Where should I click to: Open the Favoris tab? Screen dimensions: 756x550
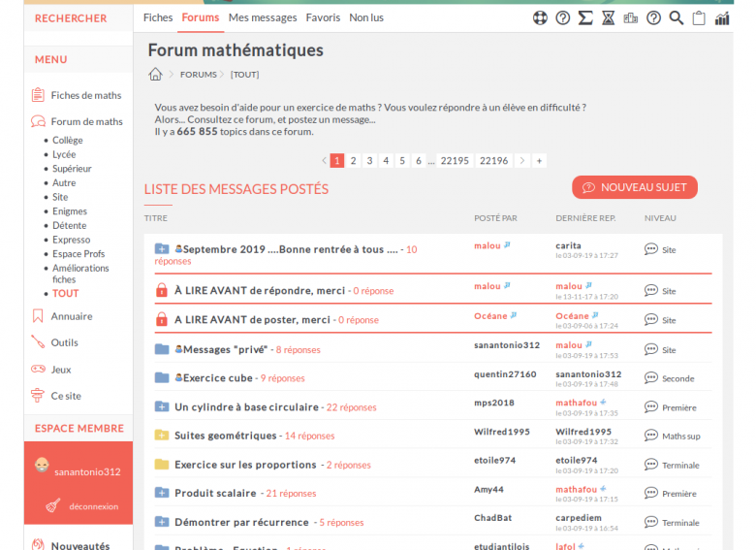(x=323, y=17)
